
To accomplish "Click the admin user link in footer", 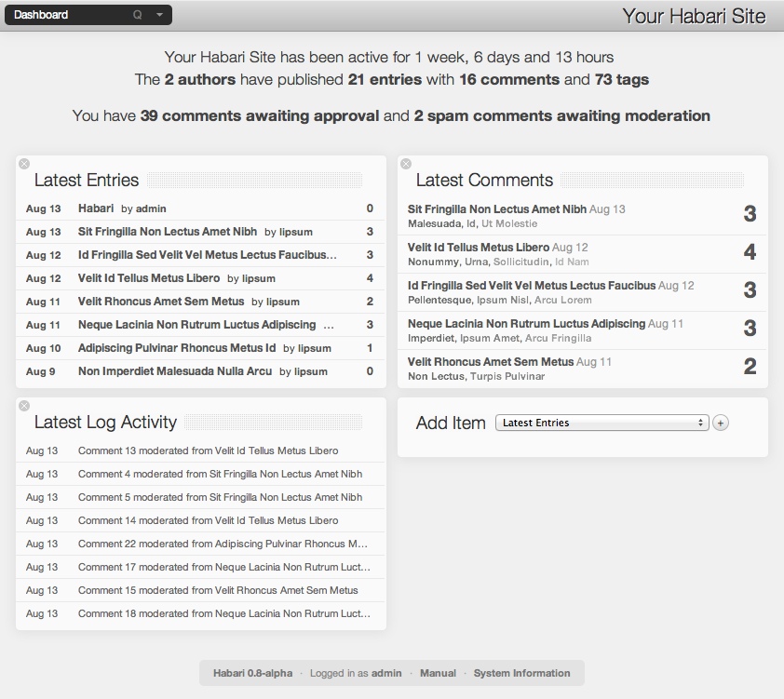I will click(386, 673).
